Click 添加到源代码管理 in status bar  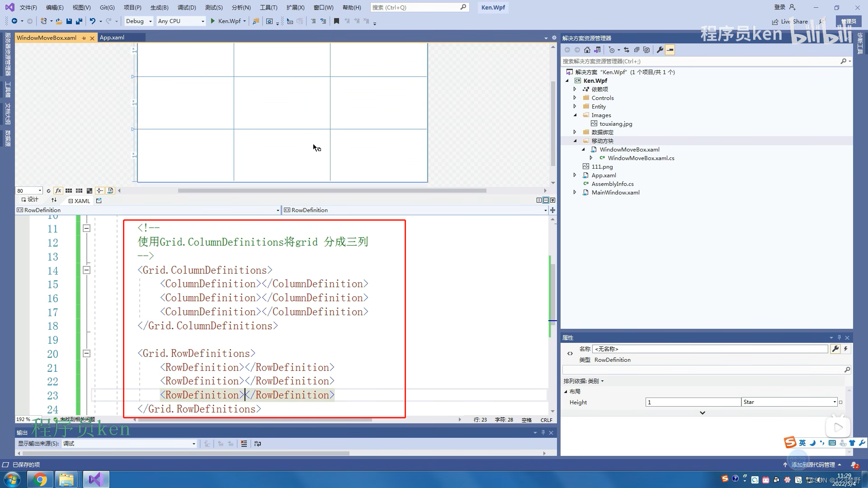coord(812,464)
